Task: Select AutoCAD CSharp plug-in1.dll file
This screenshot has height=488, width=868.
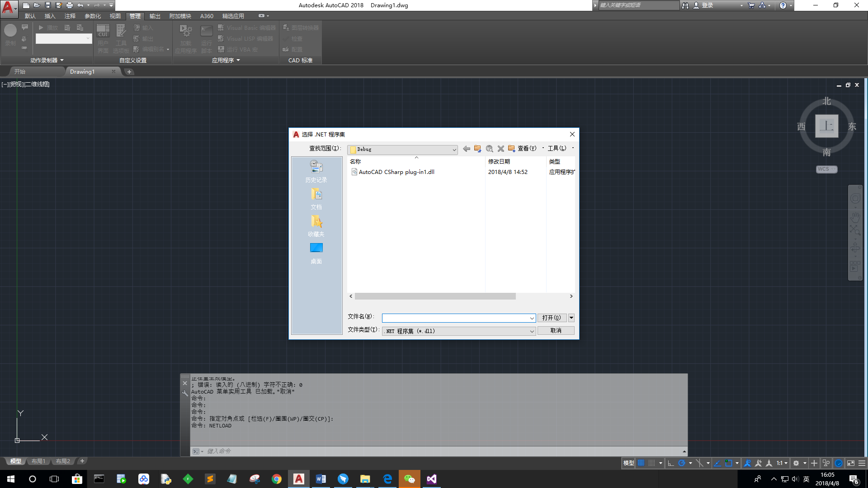Action: click(x=396, y=172)
